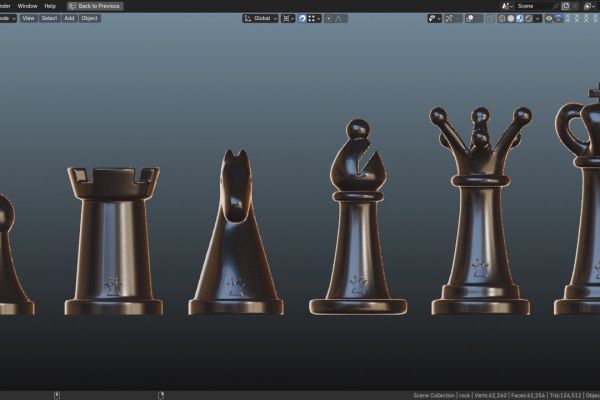
Task: Click the Verts count in status bar
Action: [x=491, y=395]
